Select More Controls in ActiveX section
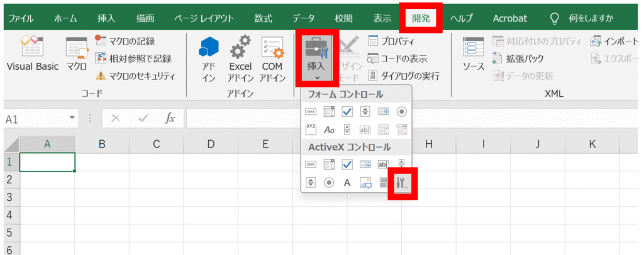Screen dimensions: 644x255 (x=401, y=183)
